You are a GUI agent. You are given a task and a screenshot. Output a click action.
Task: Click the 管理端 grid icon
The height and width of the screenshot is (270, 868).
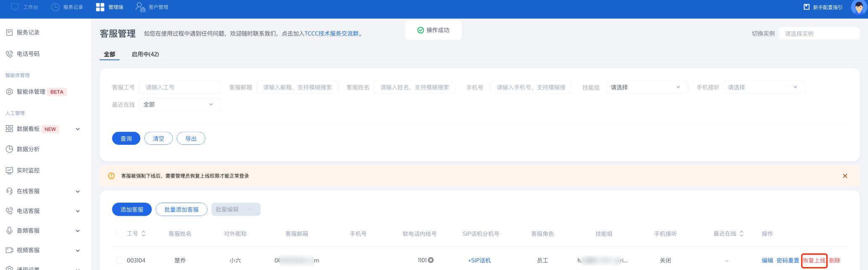pos(100,7)
